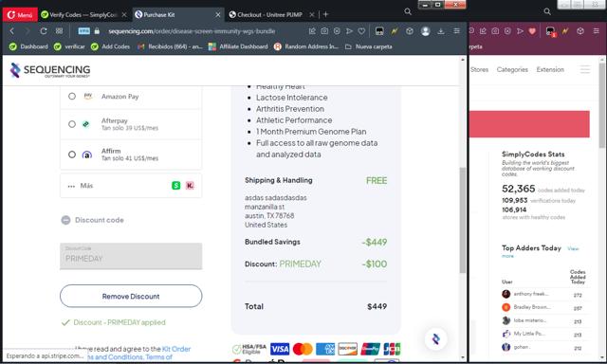Image resolution: width=607 pixels, height=364 pixels.
Task: Open hamburger menu in SimplyCodes page
Action: click(585, 69)
